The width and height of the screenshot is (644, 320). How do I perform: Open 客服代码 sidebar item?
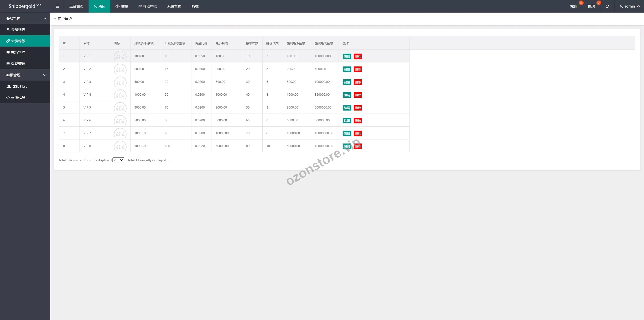click(18, 98)
